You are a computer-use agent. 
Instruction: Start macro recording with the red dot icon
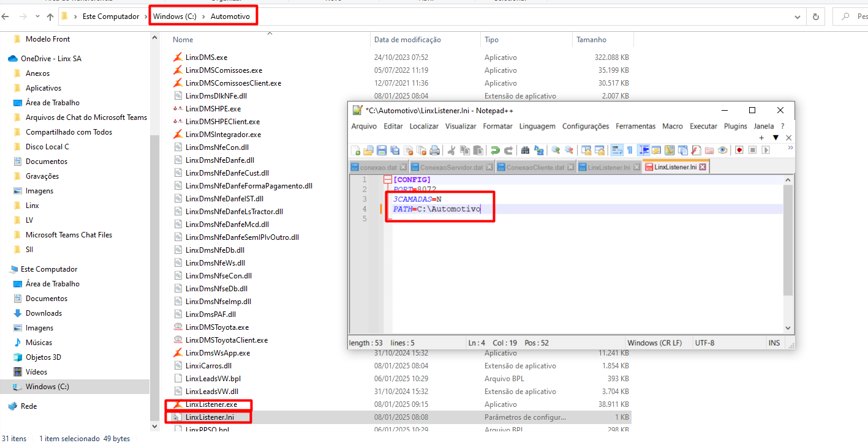[x=739, y=150]
